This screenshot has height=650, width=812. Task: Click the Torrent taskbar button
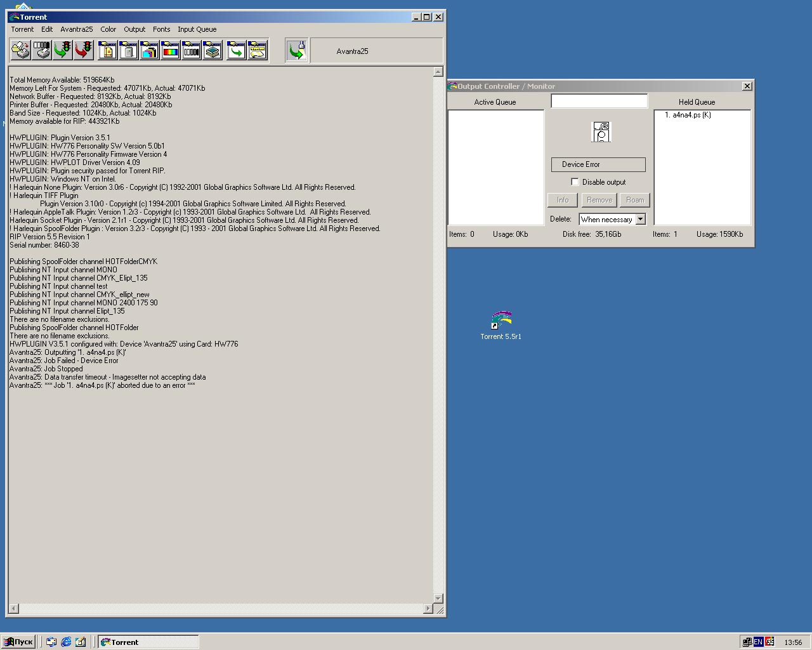tap(148, 642)
